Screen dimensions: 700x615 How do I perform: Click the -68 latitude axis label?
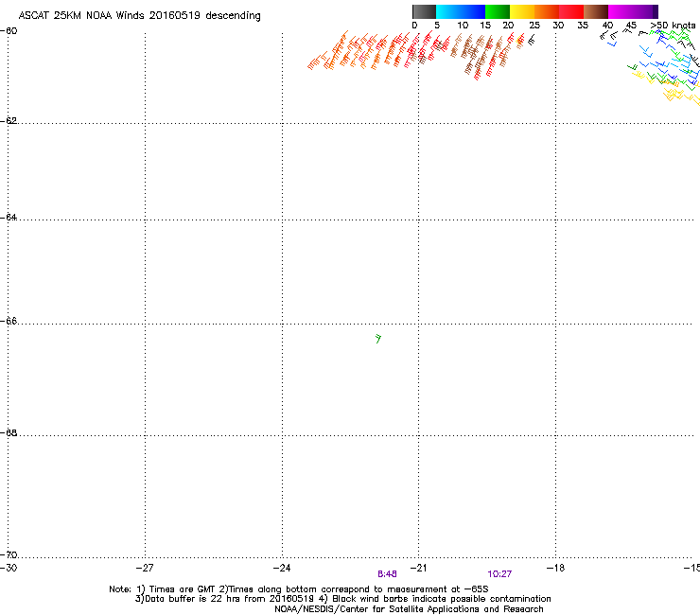[9, 432]
